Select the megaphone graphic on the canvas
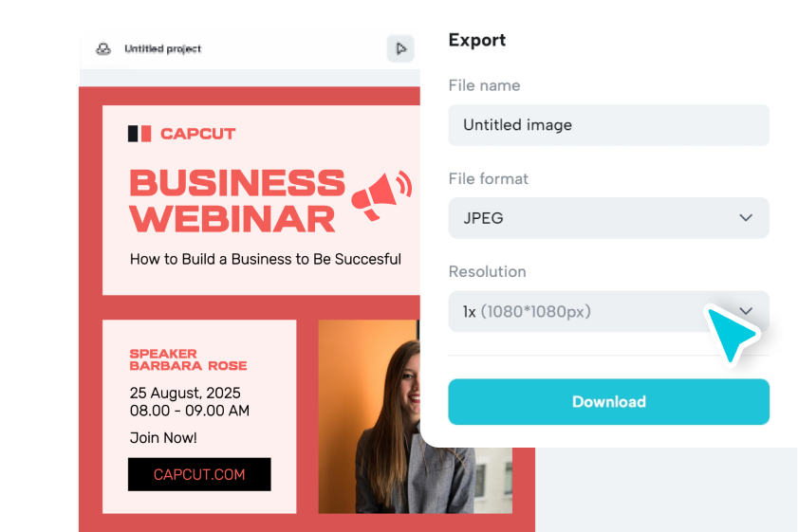This screenshot has width=798, height=532. tap(381, 195)
